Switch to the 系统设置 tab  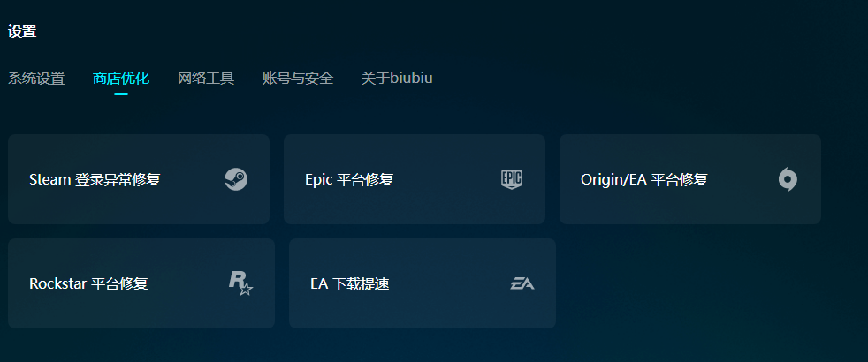[x=36, y=79]
